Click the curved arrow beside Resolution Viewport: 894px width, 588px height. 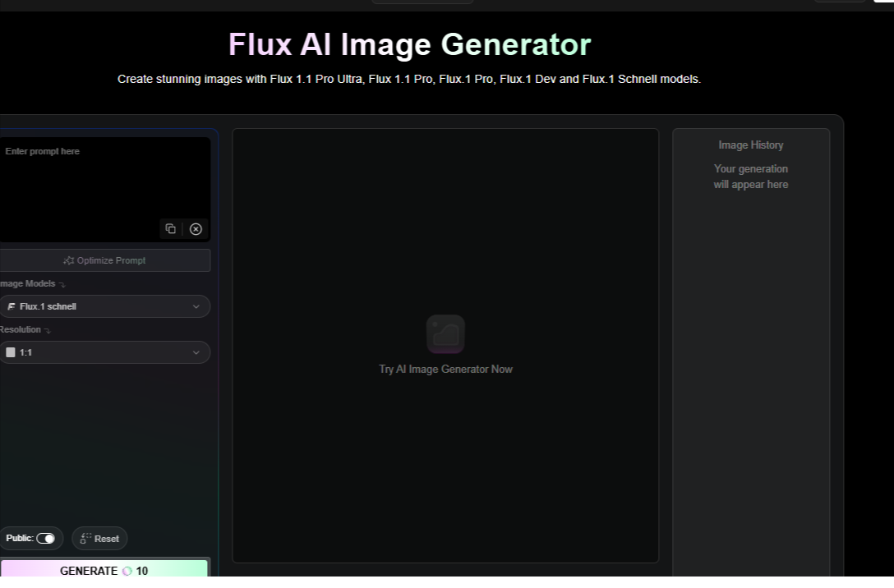tap(46, 330)
